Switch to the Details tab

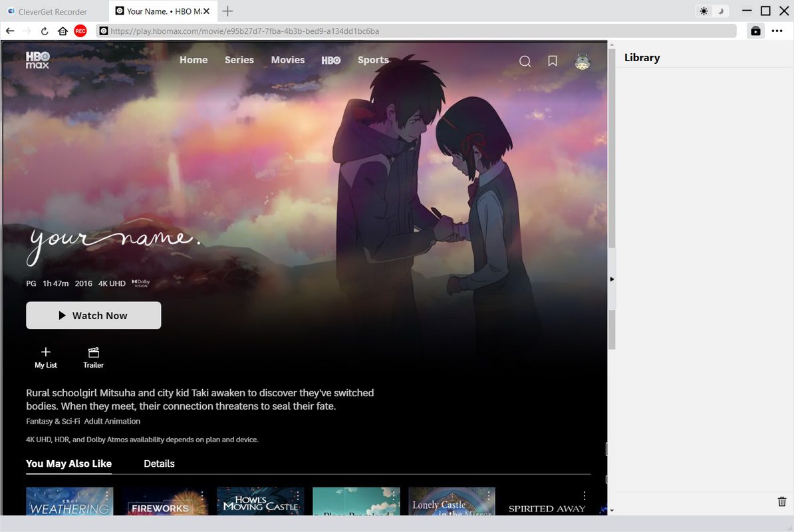(x=159, y=464)
